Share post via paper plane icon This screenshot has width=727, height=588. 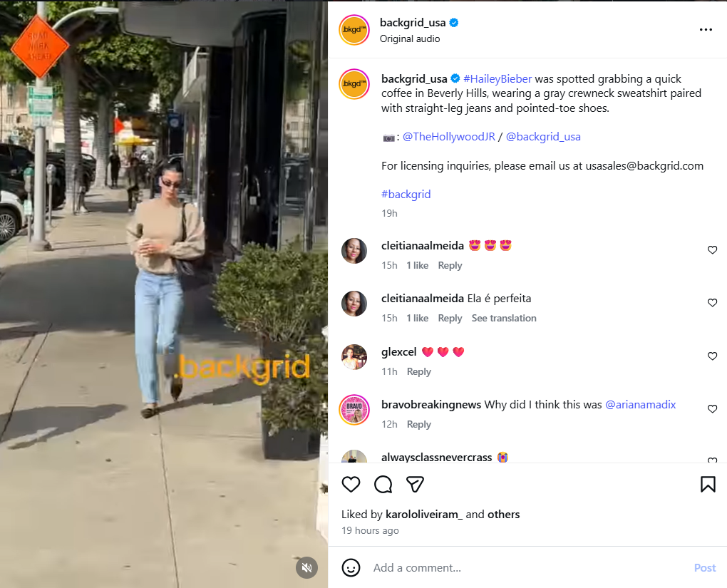[415, 484]
